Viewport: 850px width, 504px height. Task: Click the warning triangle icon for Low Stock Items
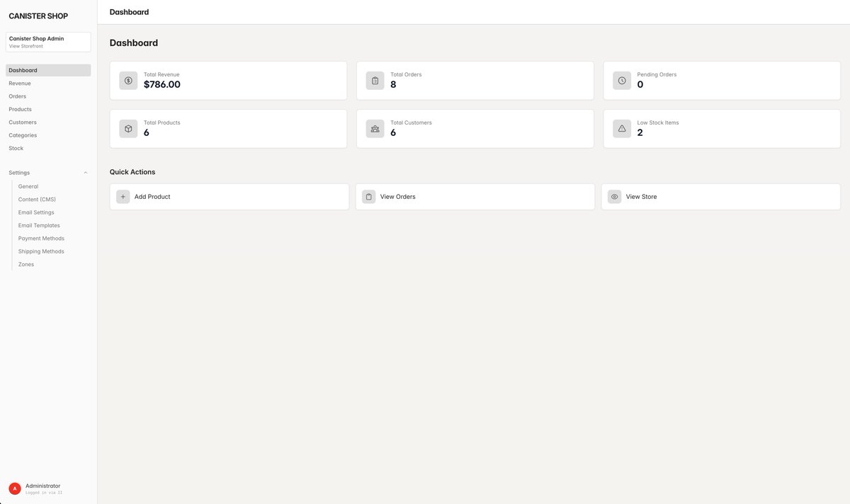coord(622,129)
